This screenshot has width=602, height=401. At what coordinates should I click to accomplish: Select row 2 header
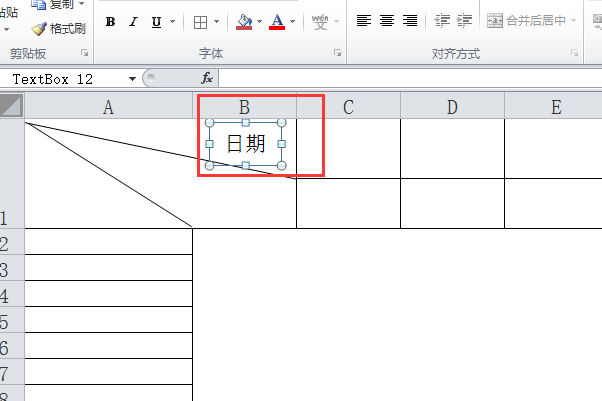(x=12, y=242)
